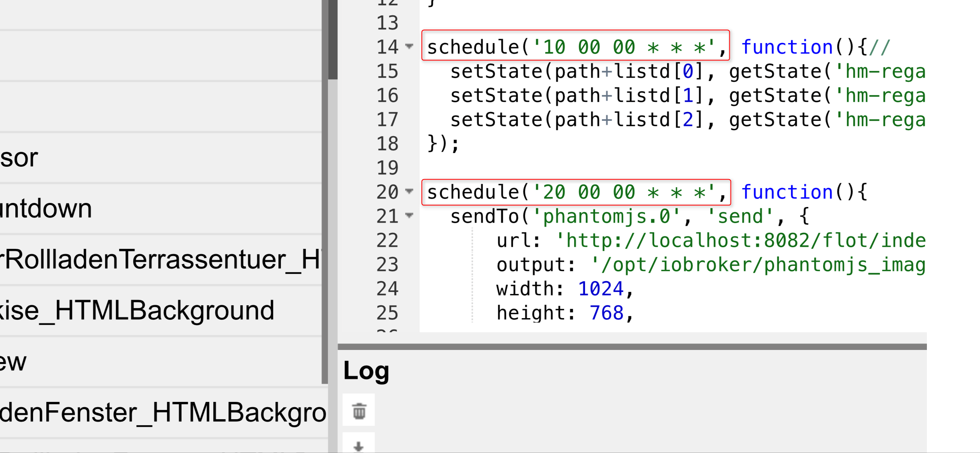Image resolution: width=980 pixels, height=453 pixels.
Task: Click line number 14 in the gutter
Action: point(387,47)
